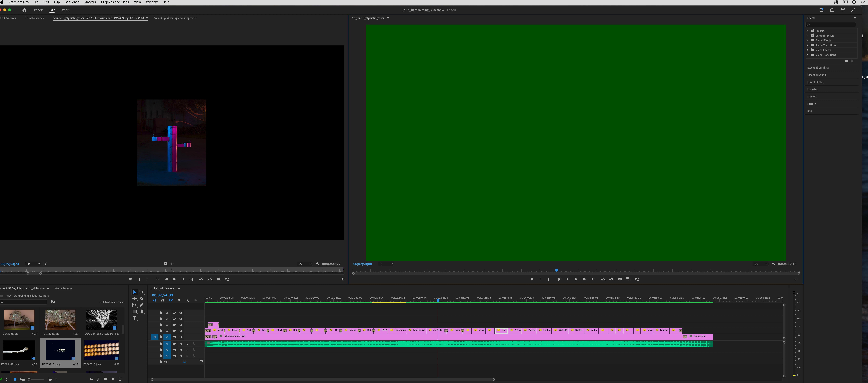Image resolution: width=868 pixels, height=383 pixels.
Task: Mark In point in the Program monitor
Action: coord(541,279)
